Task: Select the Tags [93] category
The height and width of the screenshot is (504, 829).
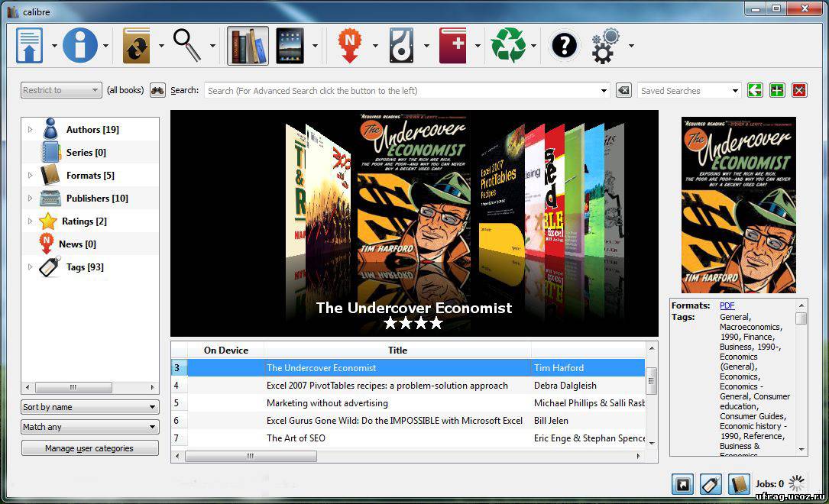Action: point(84,267)
